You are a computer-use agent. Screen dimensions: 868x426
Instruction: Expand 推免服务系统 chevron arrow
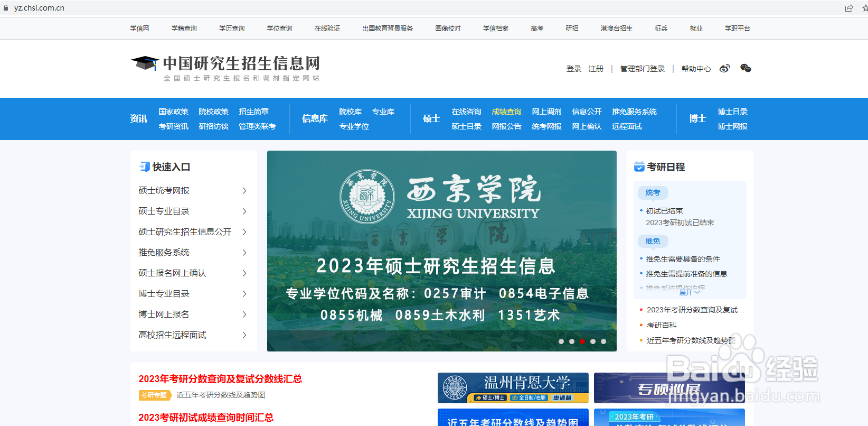(244, 253)
